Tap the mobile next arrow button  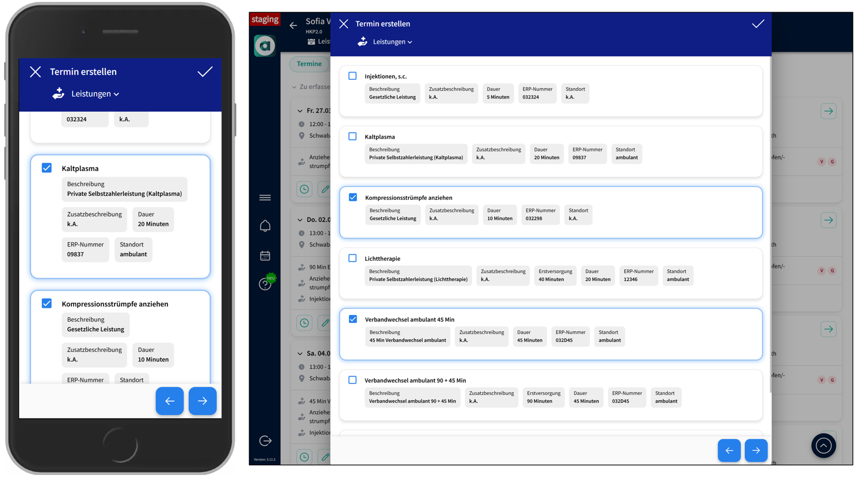202,401
